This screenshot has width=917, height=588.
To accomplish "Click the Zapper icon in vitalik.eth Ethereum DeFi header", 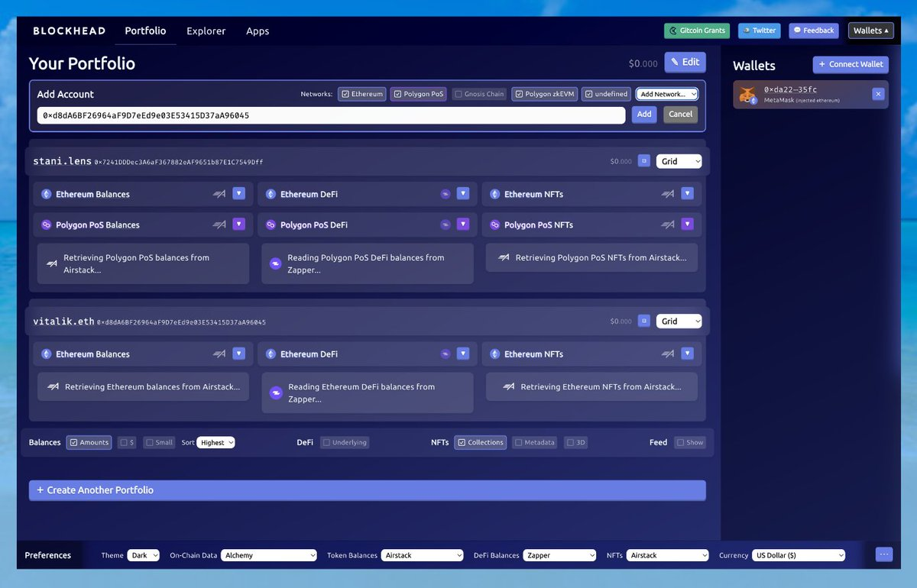I will tap(446, 354).
